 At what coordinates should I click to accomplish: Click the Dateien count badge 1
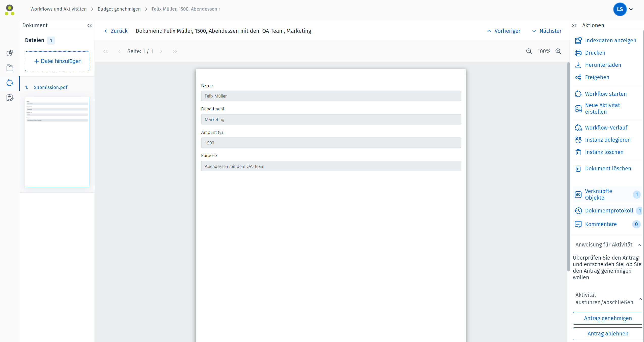pyautogui.click(x=51, y=41)
